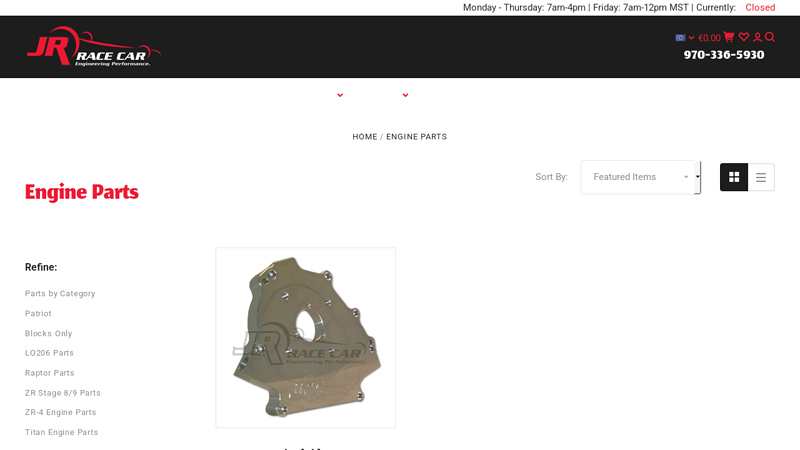Select the LO206 Parts filter
Image resolution: width=800 pixels, height=450 pixels.
click(x=49, y=353)
